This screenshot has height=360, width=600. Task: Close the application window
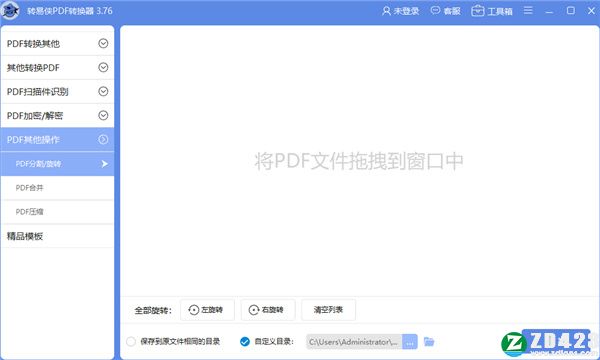[591, 11]
